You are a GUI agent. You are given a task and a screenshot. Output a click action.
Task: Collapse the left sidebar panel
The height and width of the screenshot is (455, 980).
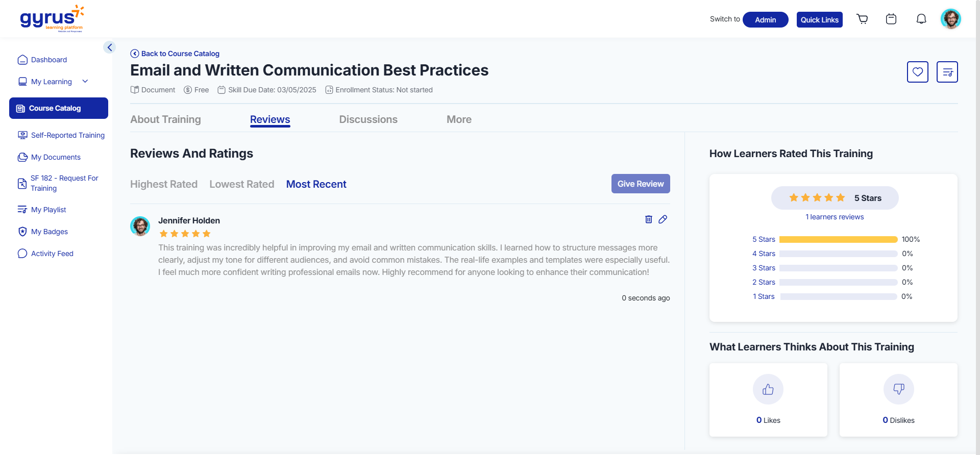point(109,47)
